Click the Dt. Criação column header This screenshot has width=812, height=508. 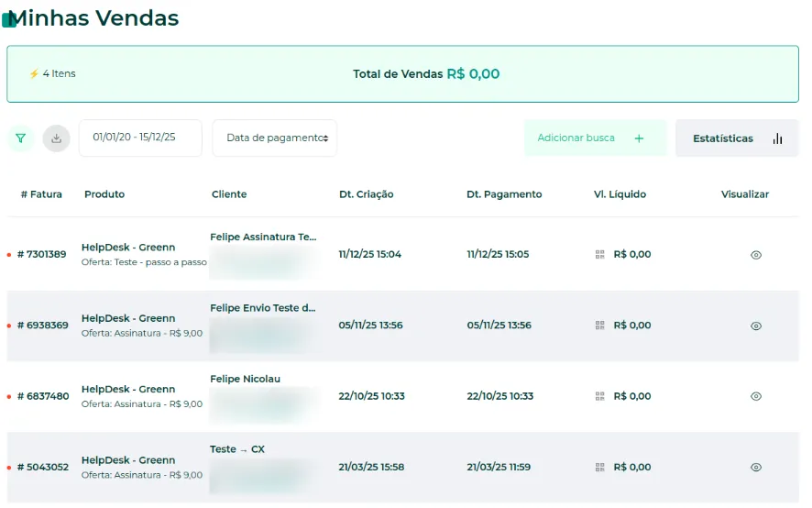[x=366, y=194]
